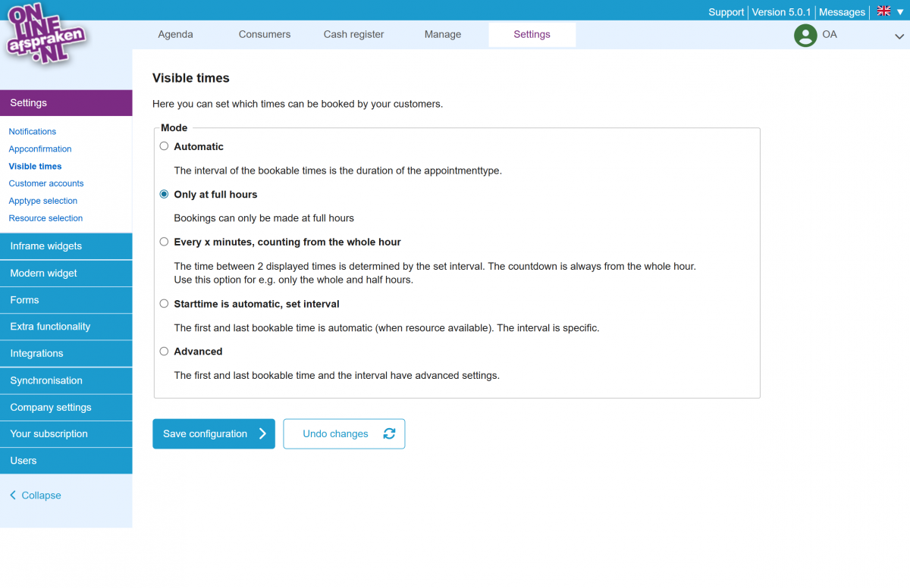The width and height of the screenshot is (910, 588).
Task: Open the language dropdown arrow
Action: 900,12
